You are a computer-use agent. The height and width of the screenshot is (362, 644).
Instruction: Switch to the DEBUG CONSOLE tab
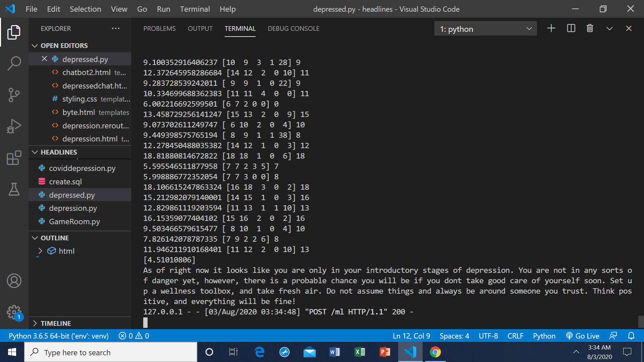[293, 28]
